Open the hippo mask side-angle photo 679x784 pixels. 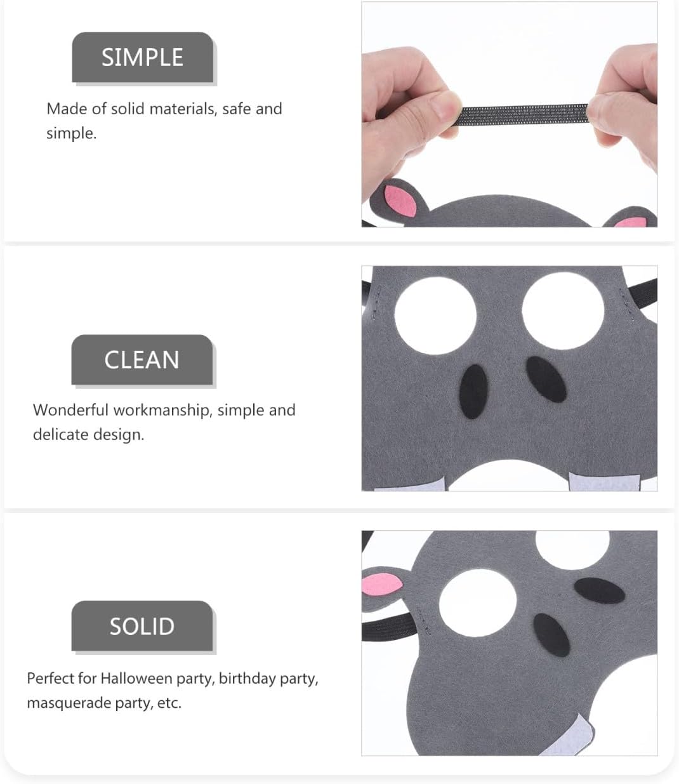(510, 643)
